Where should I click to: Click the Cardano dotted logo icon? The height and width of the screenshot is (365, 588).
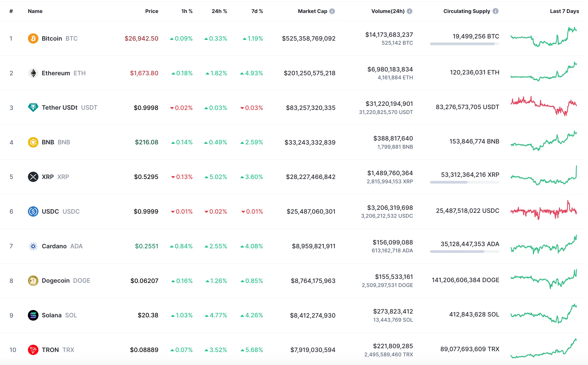(x=33, y=246)
